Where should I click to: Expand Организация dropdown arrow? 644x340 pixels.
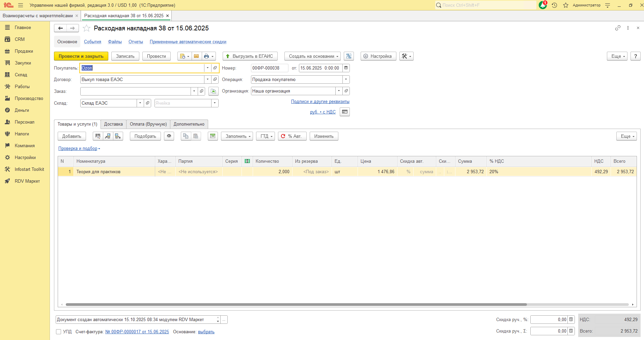point(339,91)
